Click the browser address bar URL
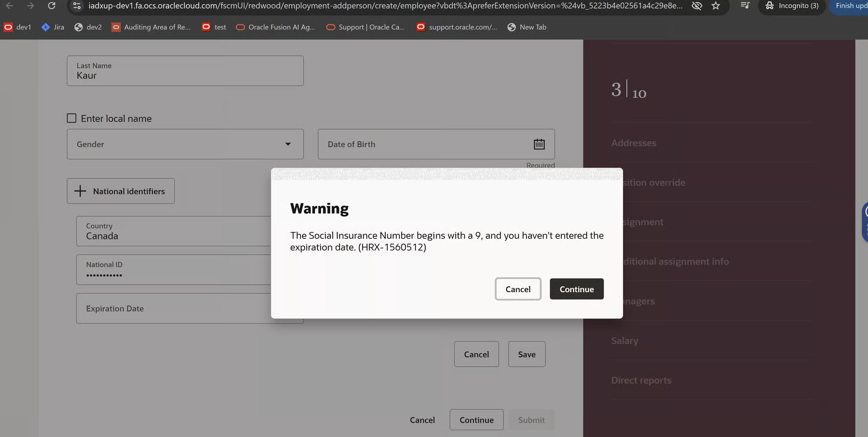Image resolution: width=868 pixels, height=437 pixels. pos(385,6)
